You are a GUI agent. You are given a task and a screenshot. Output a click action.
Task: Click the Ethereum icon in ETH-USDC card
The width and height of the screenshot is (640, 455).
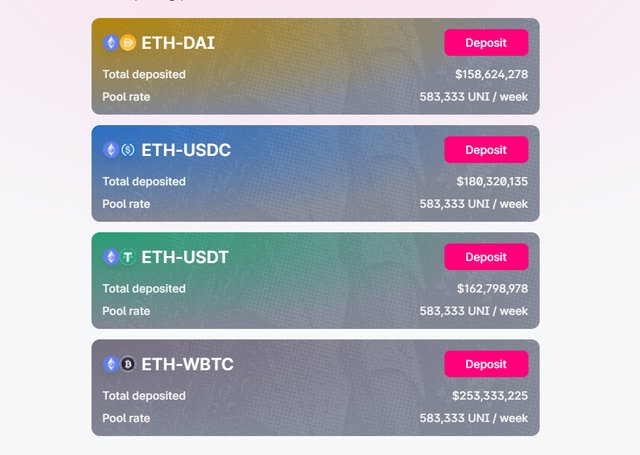(x=111, y=150)
